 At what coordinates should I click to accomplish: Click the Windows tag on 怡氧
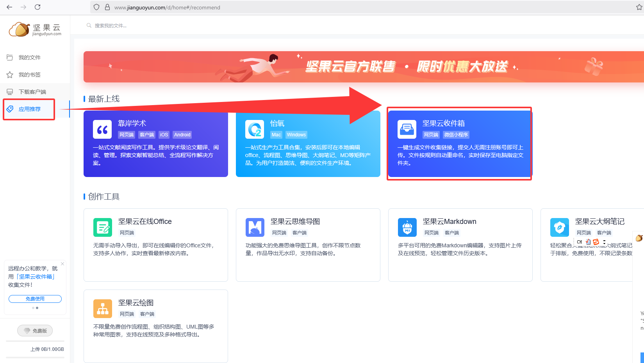(296, 135)
